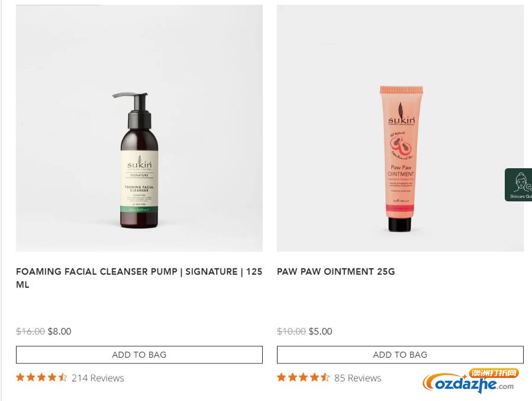
Task: Click the ozdazhe.com watermark logo
Action: click(470, 381)
